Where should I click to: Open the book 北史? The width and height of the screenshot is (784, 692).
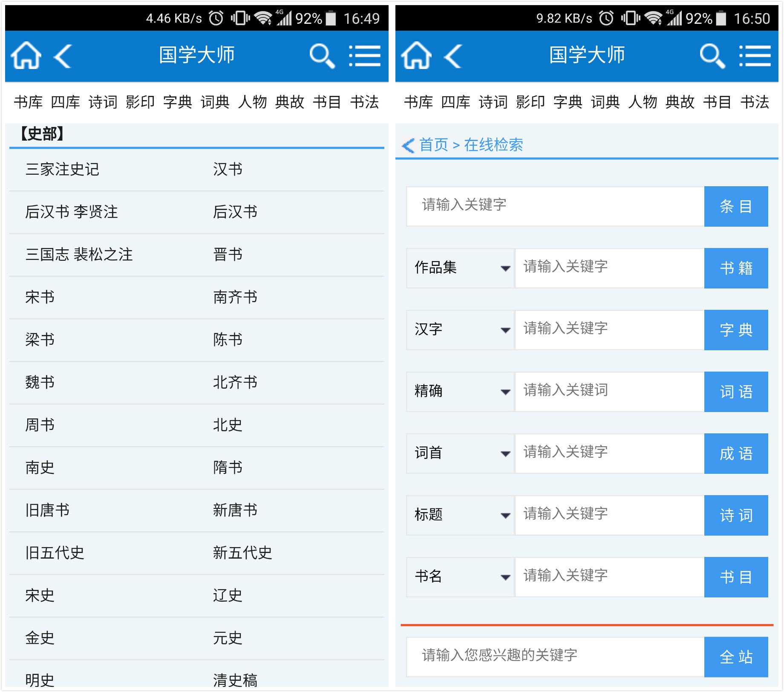[x=228, y=425]
